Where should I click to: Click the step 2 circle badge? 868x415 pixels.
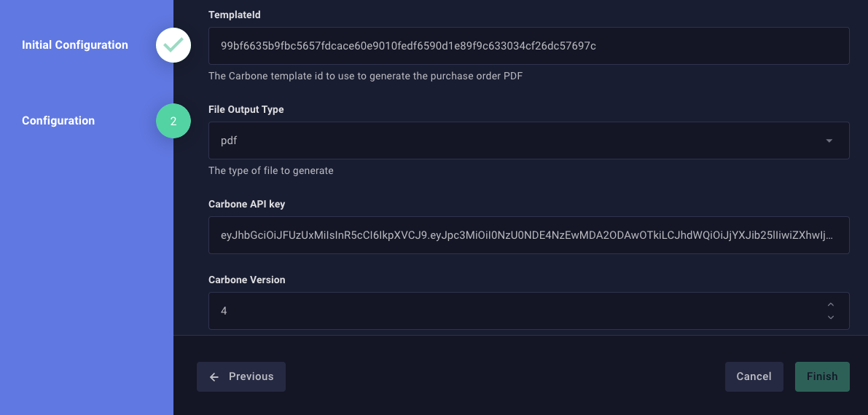click(x=173, y=121)
